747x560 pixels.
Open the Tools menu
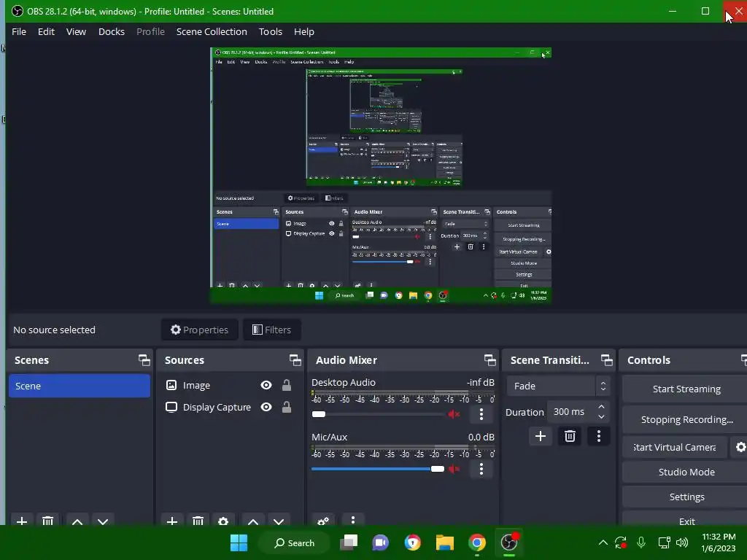pos(270,31)
